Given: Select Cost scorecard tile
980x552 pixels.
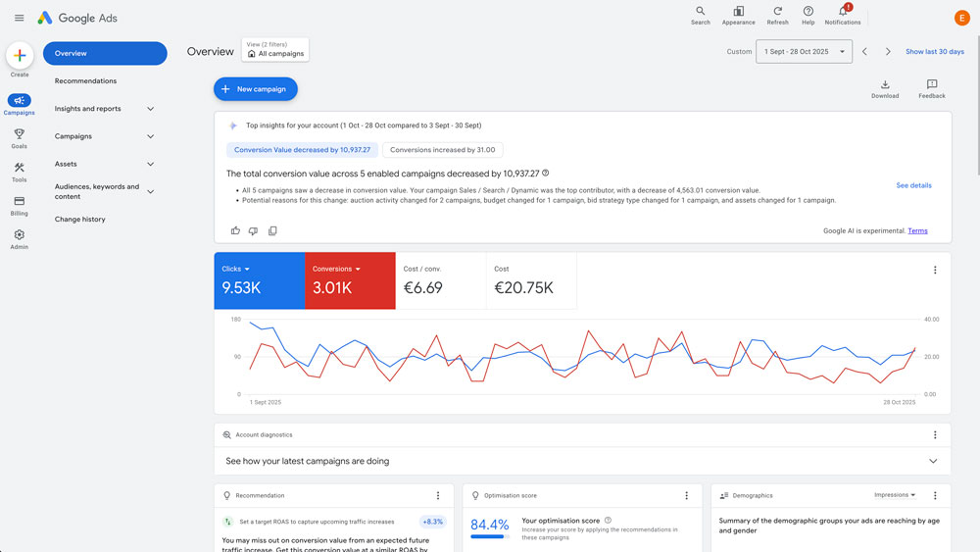Looking at the screenshot, I should pos(531,280).
